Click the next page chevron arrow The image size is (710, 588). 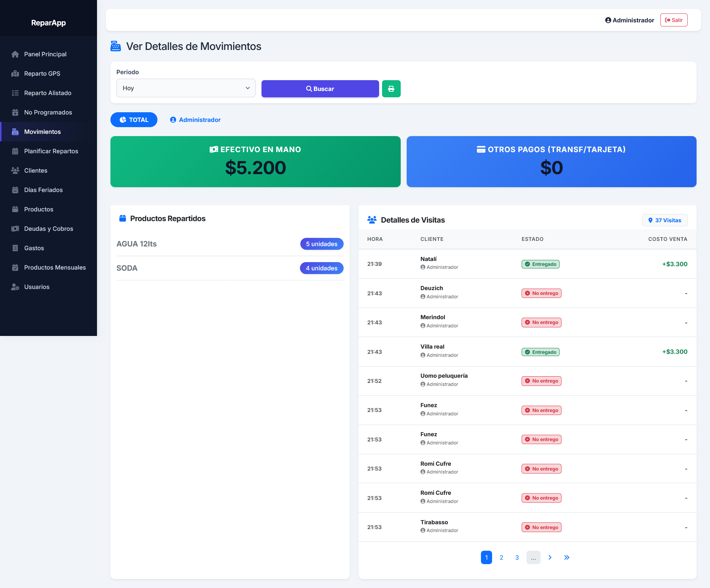coord(550,557)
